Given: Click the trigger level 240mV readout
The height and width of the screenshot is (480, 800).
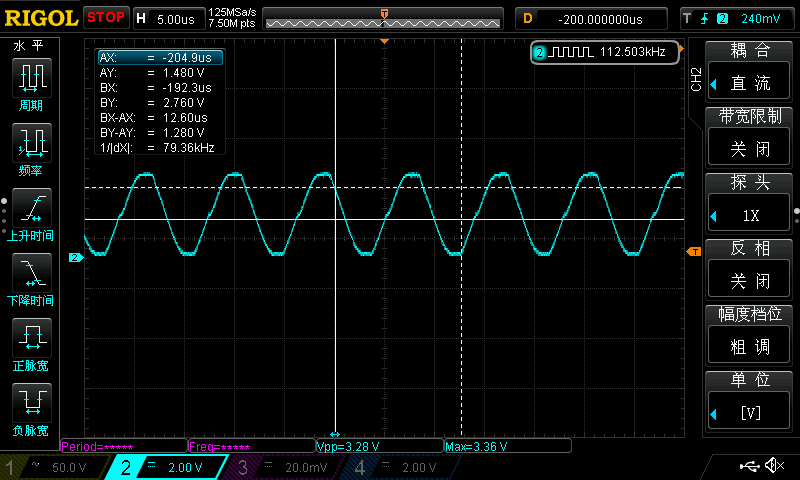Looking at the screenshot, I should (760, 19).
